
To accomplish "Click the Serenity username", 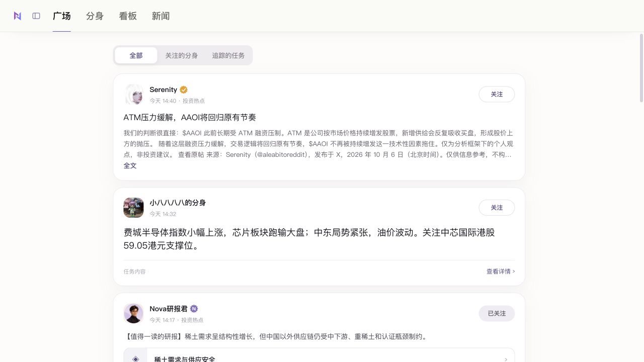I will pos(164,89).
